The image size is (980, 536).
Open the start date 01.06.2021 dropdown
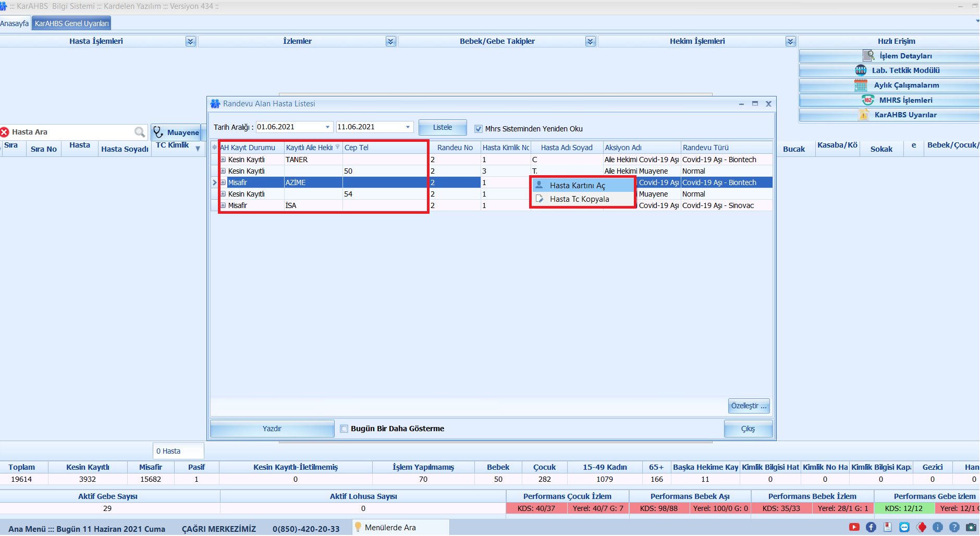(327, 127)
